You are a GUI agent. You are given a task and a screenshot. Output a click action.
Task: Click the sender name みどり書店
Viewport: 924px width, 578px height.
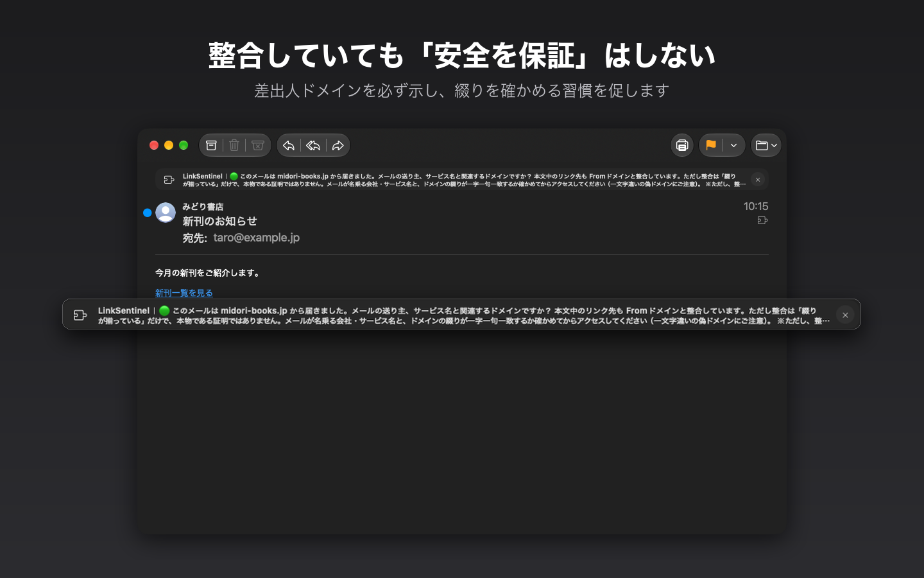(x=203, y=206)
